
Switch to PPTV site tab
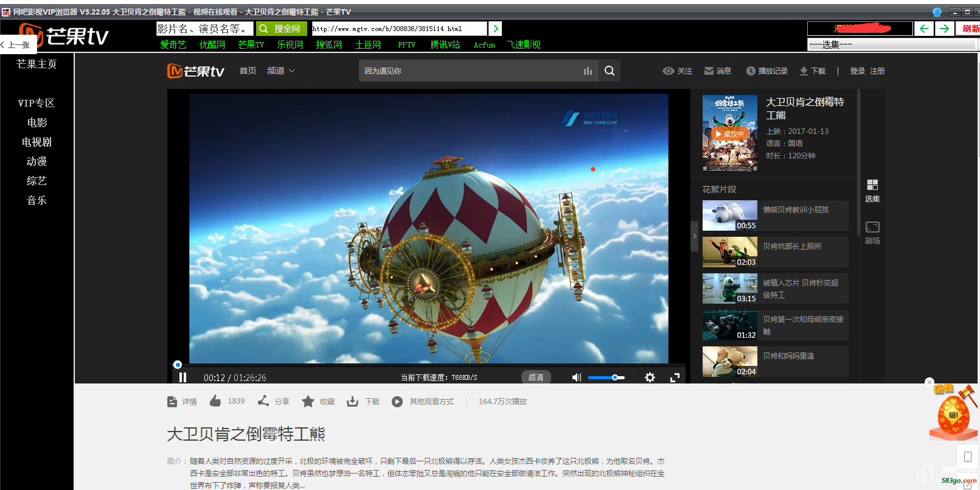click(407, 44)
